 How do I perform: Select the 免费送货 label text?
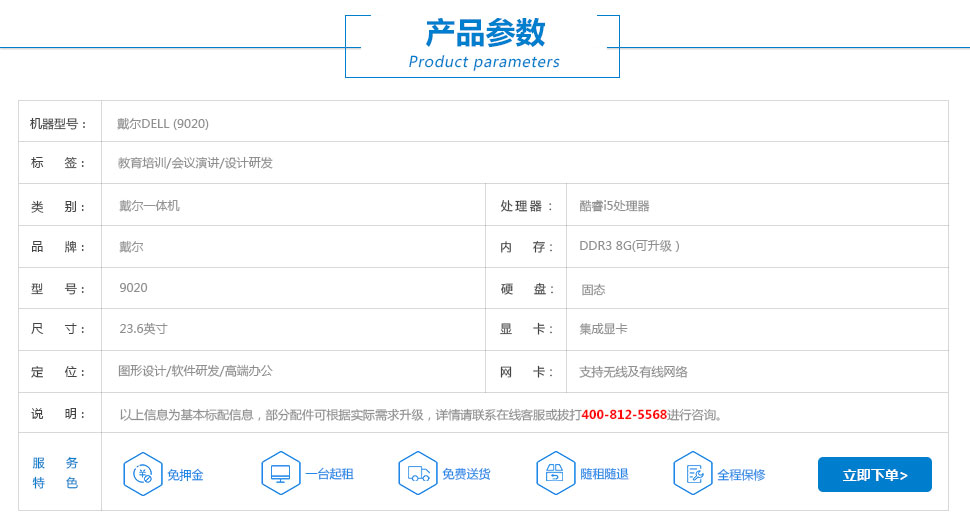[466, 474]
